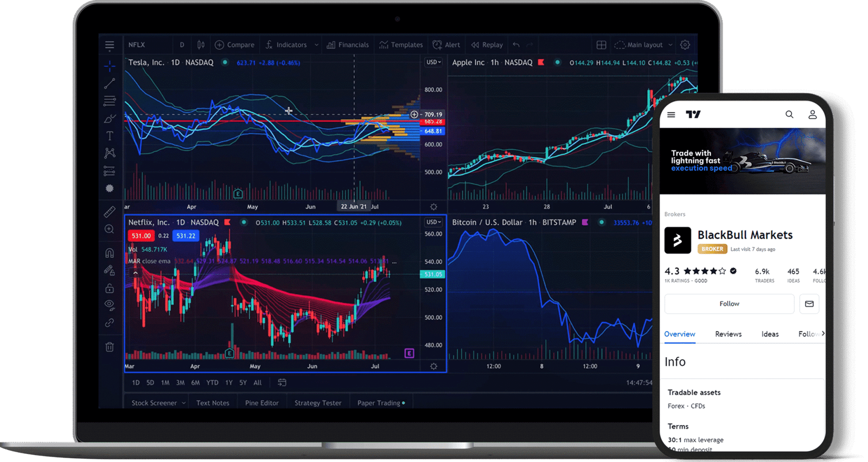
Task: Open the prediction and measurement tools
Action: [x=110, y=171]
